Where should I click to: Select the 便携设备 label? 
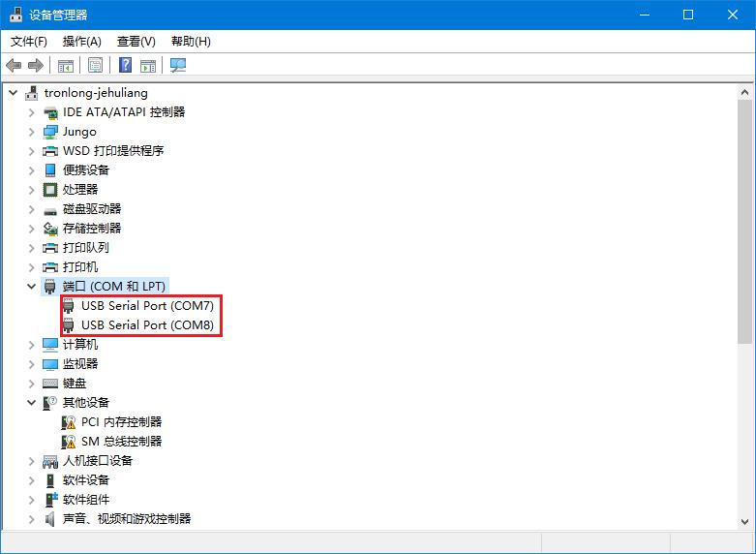(86, 170)
